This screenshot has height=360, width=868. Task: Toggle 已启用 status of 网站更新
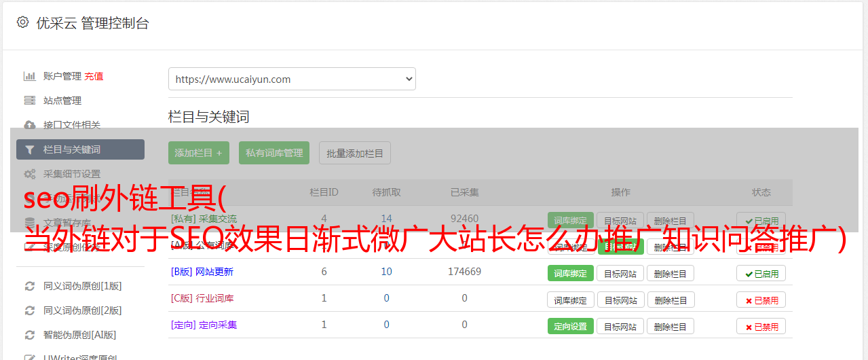tap(761, 273)
